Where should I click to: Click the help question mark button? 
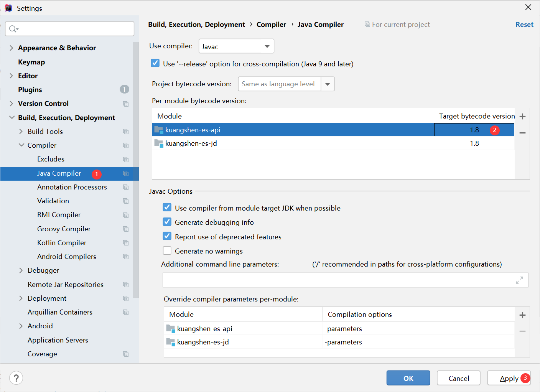tap(16, 378)
